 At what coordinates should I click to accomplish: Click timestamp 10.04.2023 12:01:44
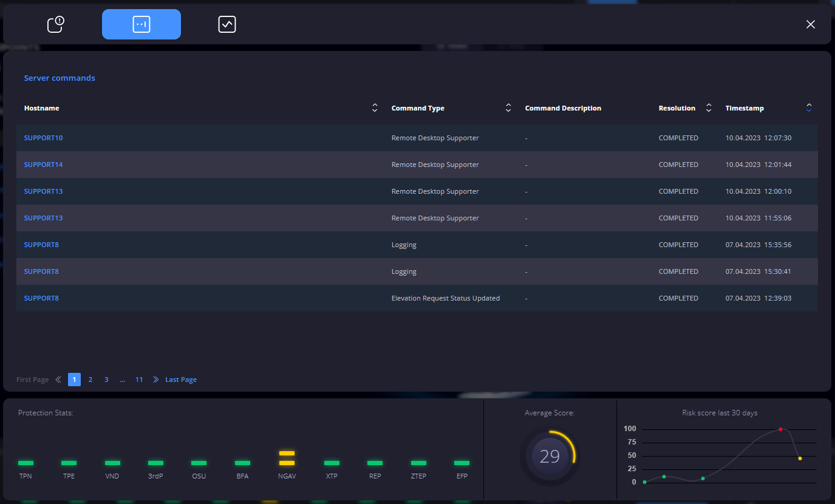pyautogui.click(x=758, y=165)
